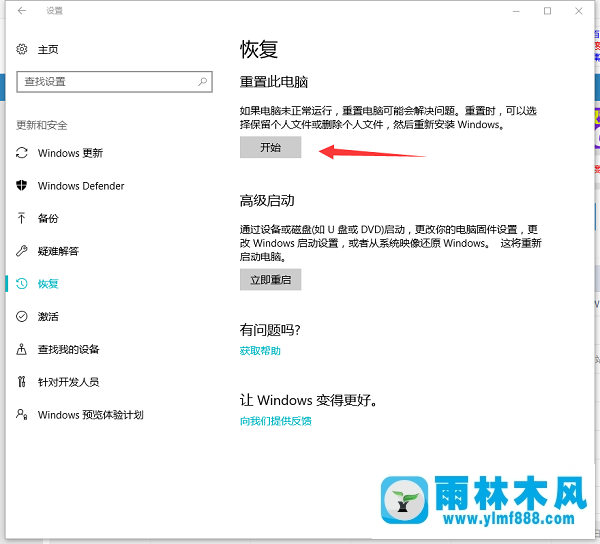This screenshot has height=544, width=600.
Task: Select 恢复 in the sidebar
Action: (x=48, y=284)
